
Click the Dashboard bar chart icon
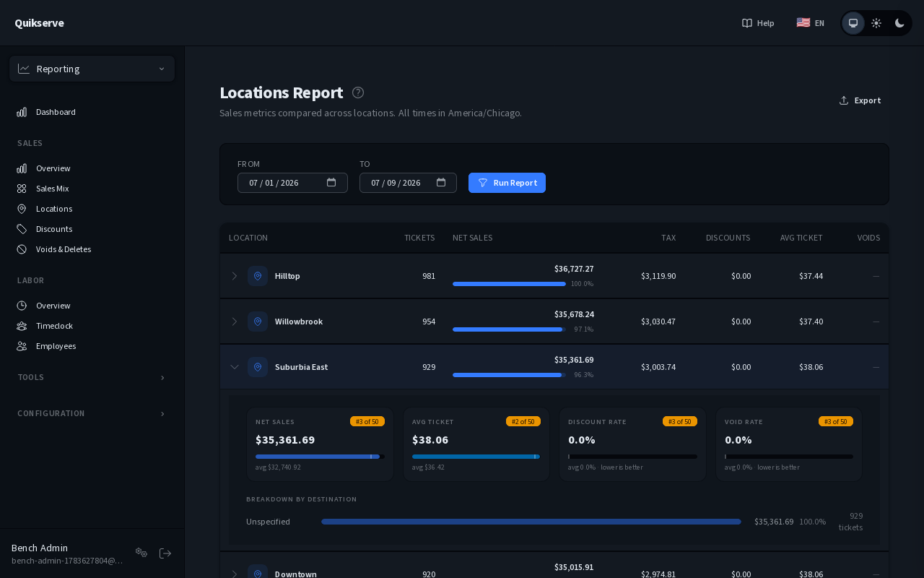pyautogui.click(x=22, y=112)
